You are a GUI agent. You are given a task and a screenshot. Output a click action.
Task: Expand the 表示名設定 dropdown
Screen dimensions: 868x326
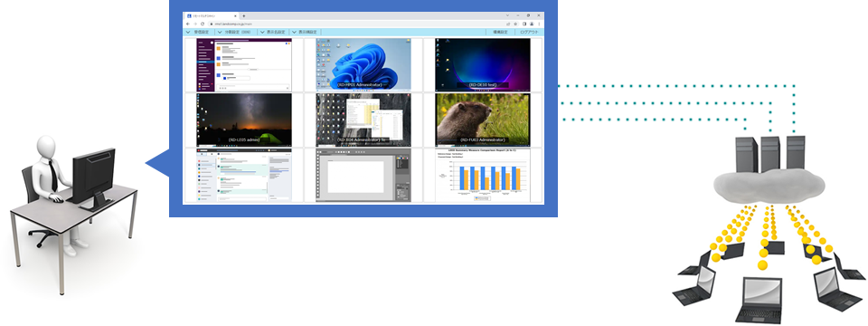[x=272, y=33]
